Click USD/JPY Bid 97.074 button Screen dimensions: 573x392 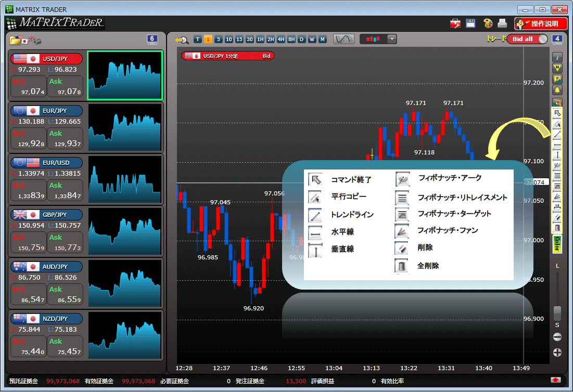click(29, 86)
